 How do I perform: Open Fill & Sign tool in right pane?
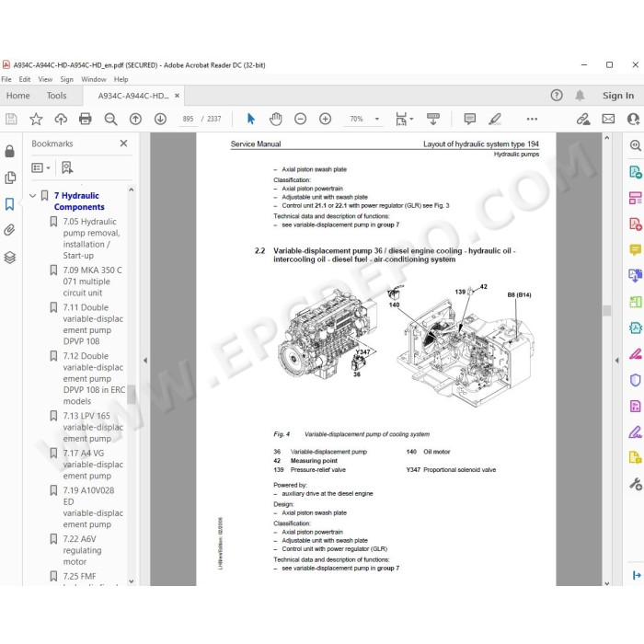(x=635, y=432)
